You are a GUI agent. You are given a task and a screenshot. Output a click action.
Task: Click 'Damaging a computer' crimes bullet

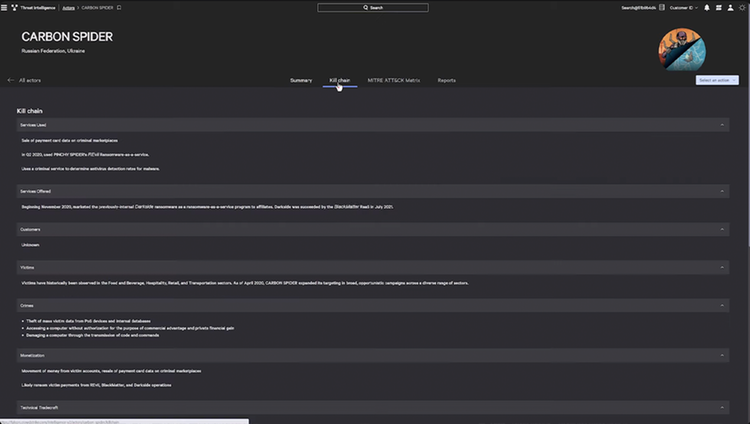tap(92, 335)
